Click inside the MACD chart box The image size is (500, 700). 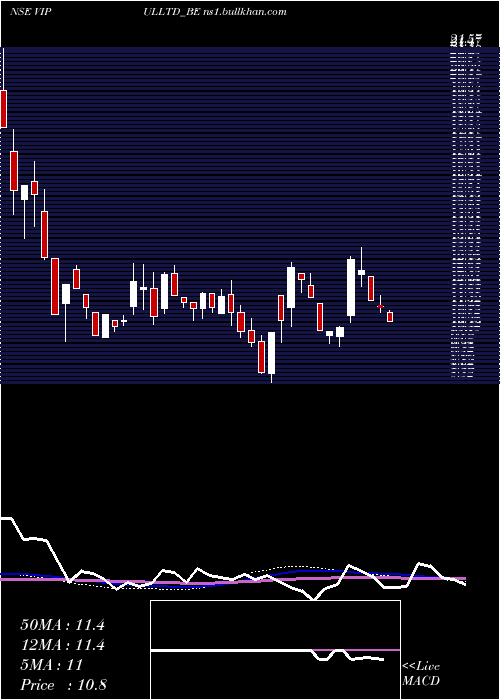(275, 650)
